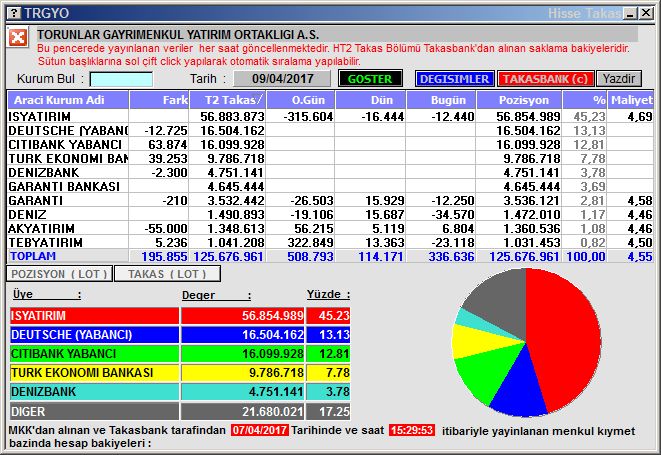661x455 pixels.
Task: Select the CITIBANK YABANCI table row
Action: point(330,144)
